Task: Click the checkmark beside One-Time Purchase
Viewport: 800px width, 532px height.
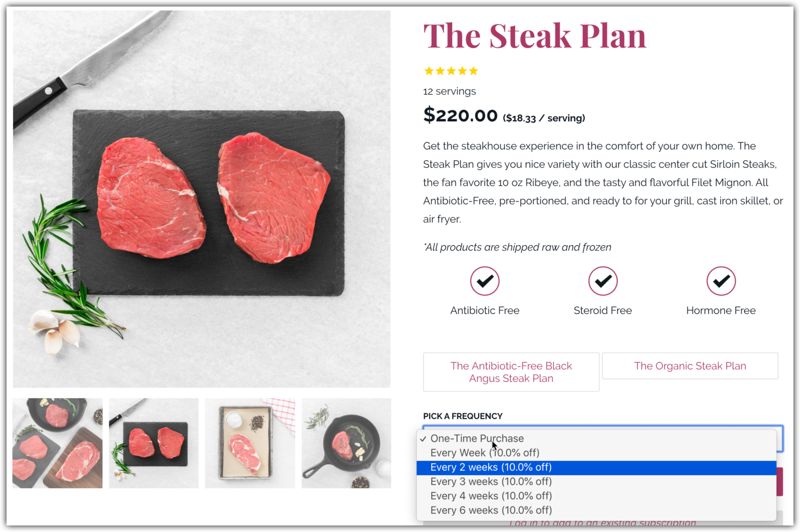Action: [x=422, y=439]
